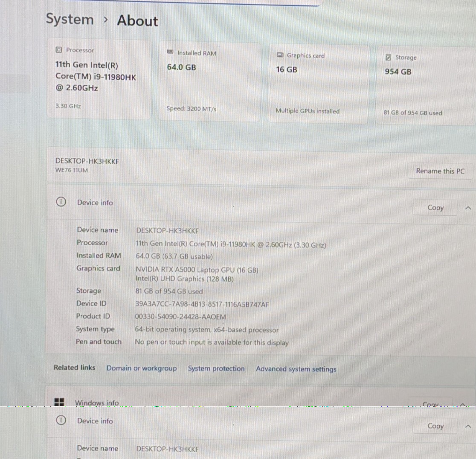Select Device ID value 39A3A7CC-7A98-4B13
The image size is (476, 459).
(202, 304)
